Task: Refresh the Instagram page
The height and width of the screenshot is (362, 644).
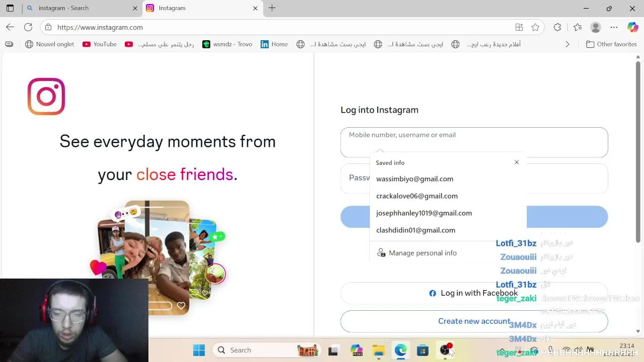Action: point(28,27)
